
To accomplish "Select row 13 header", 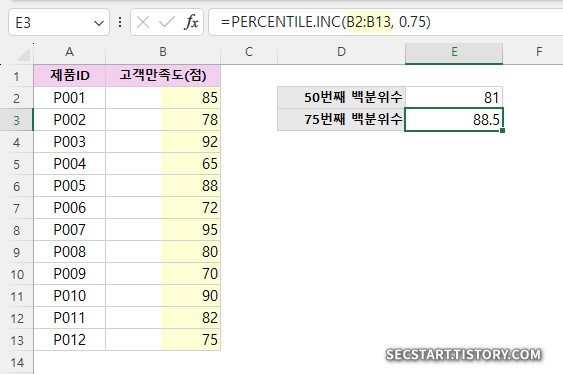I will click(17, 340).
